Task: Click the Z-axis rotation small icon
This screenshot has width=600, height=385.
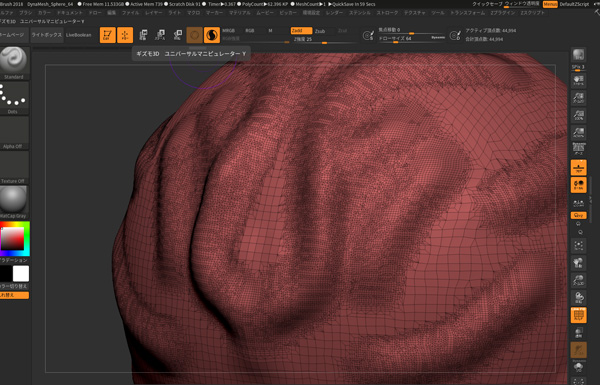Action: 580,232
